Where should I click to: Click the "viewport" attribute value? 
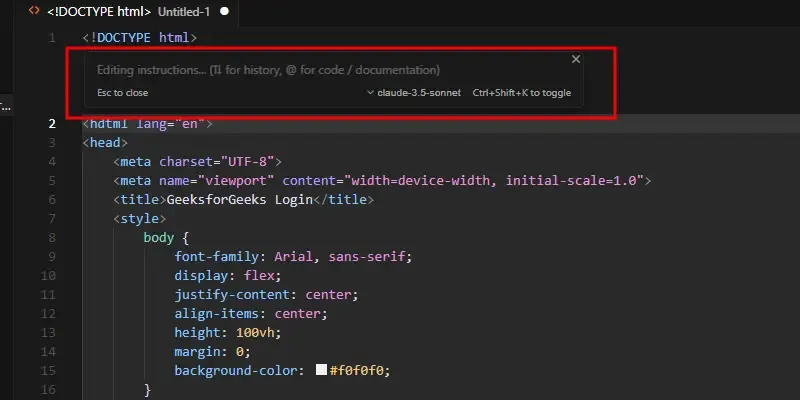(236, 181)
